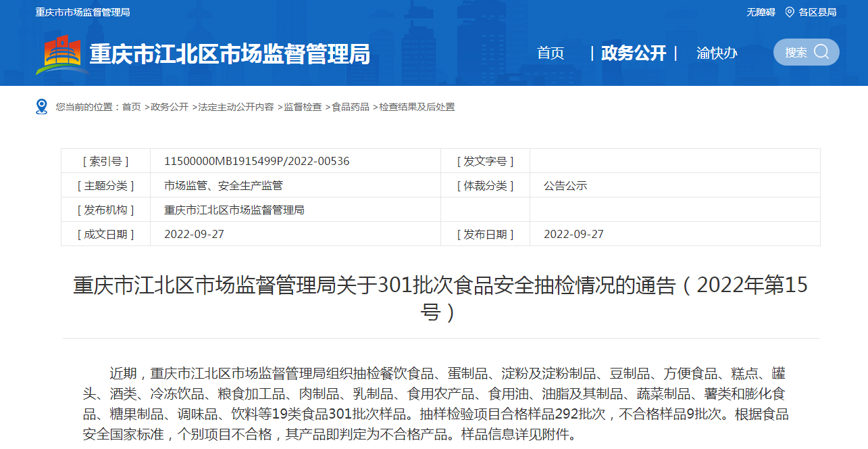
Task: Click the 体裁分类 label cell
Action: [485, 185]
